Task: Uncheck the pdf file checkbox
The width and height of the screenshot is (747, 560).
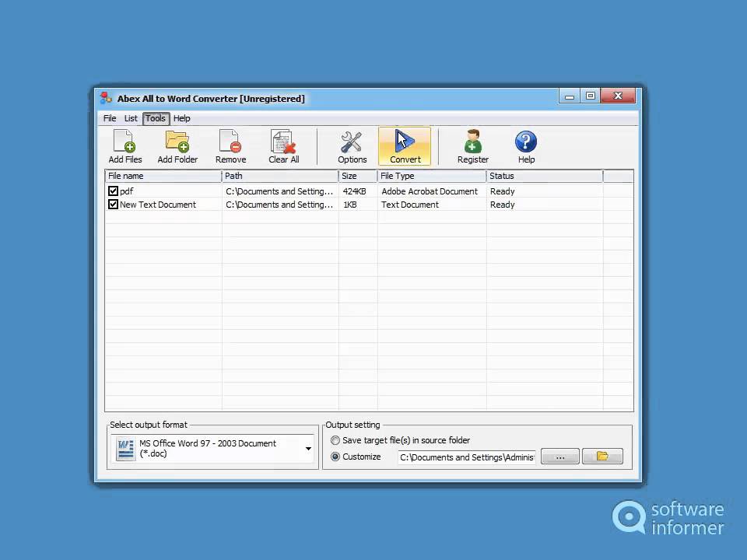Action: tap(113, 191)
